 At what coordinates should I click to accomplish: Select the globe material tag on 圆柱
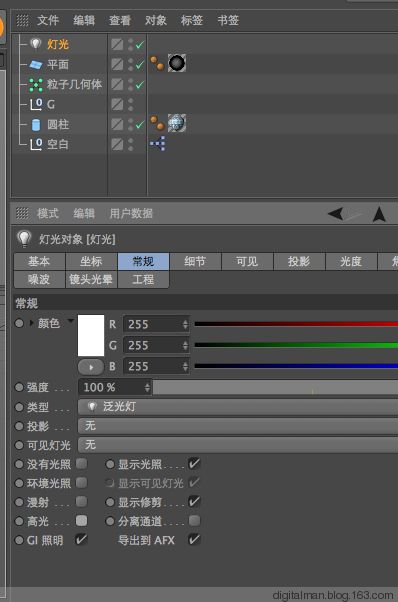click(177, 123)
